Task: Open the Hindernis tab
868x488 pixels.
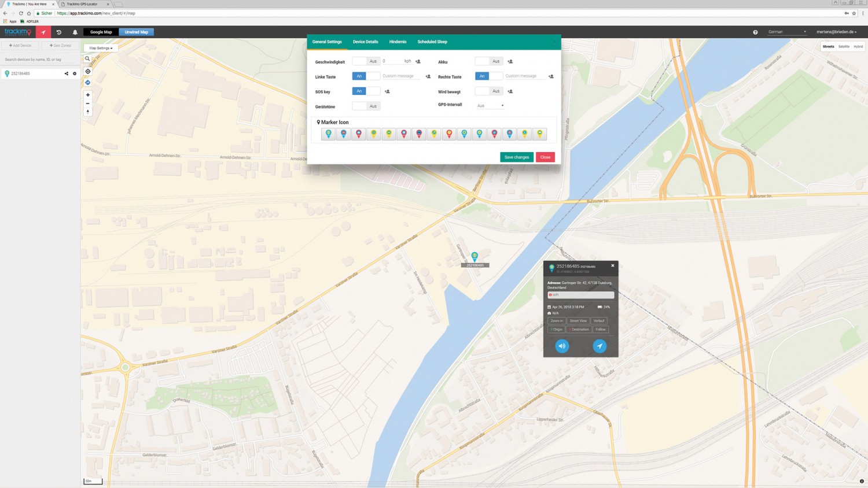Action: (398, 42)
